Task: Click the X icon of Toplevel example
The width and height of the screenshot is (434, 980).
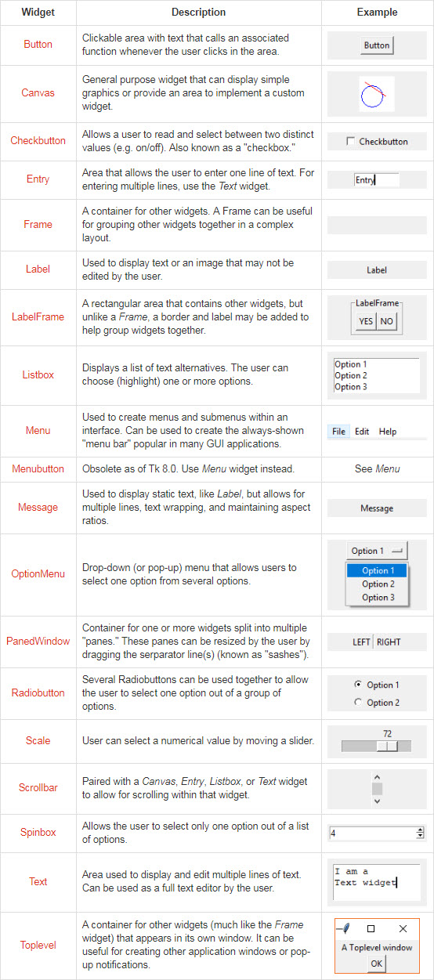Action: click(403, 928)
